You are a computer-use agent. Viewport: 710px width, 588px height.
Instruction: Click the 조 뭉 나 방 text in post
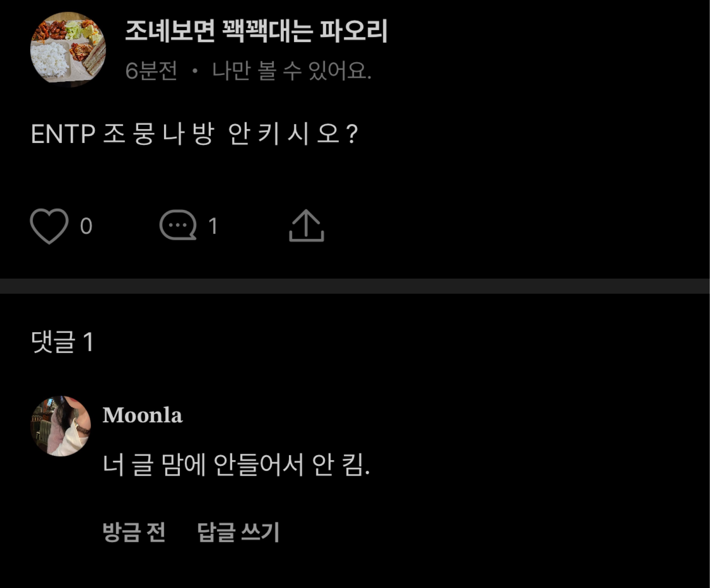[158, 134]
